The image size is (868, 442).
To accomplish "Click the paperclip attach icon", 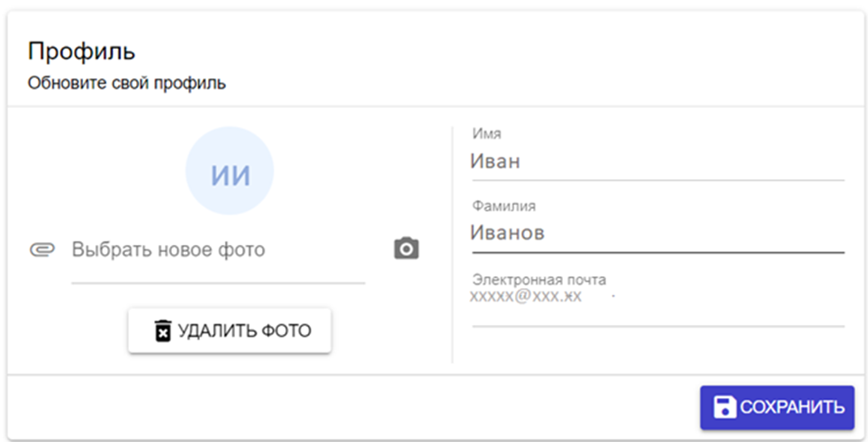I will (41, 249).
